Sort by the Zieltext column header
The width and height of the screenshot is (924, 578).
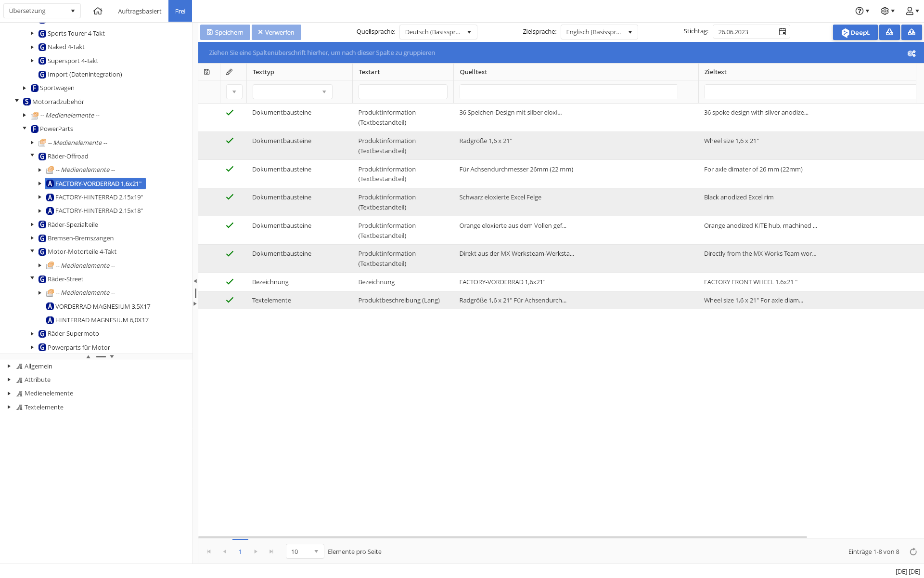(x=715, y=72)
